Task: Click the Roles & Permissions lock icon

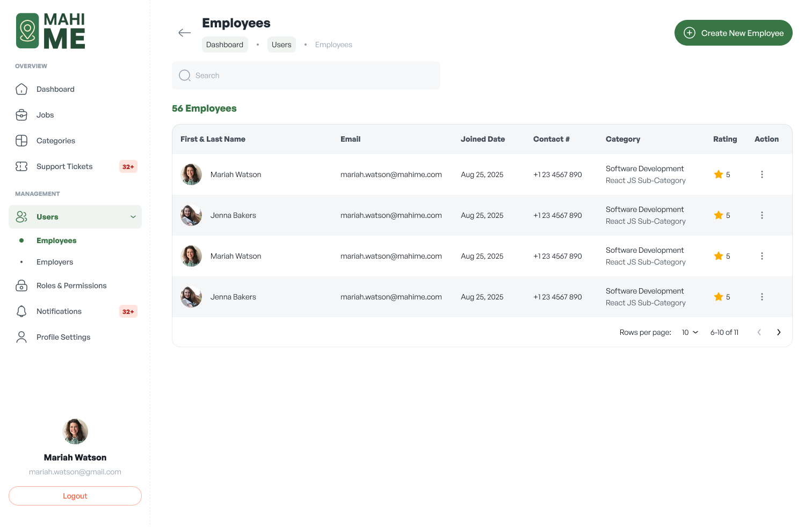Action: tap(21, 286)
